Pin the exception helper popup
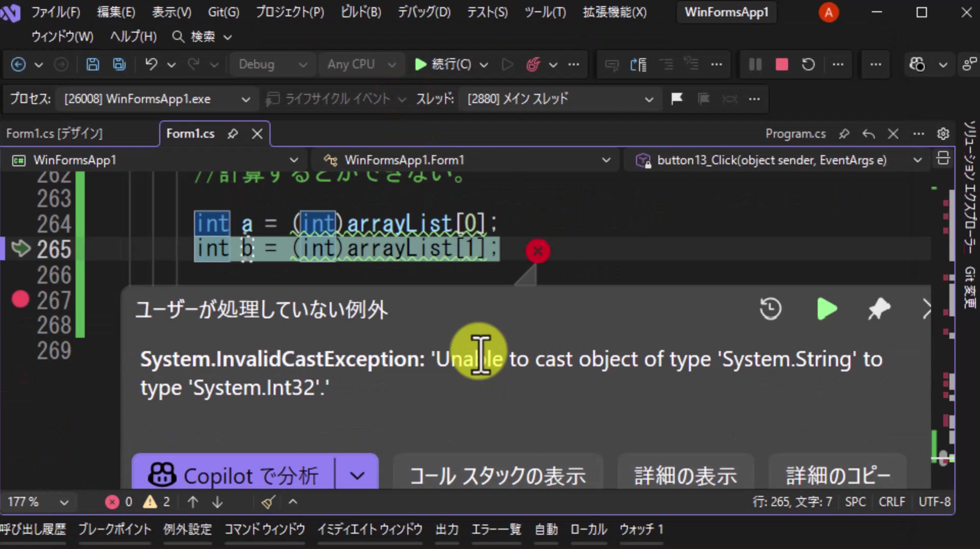This screenshot has height=549, width=980. 879,309
